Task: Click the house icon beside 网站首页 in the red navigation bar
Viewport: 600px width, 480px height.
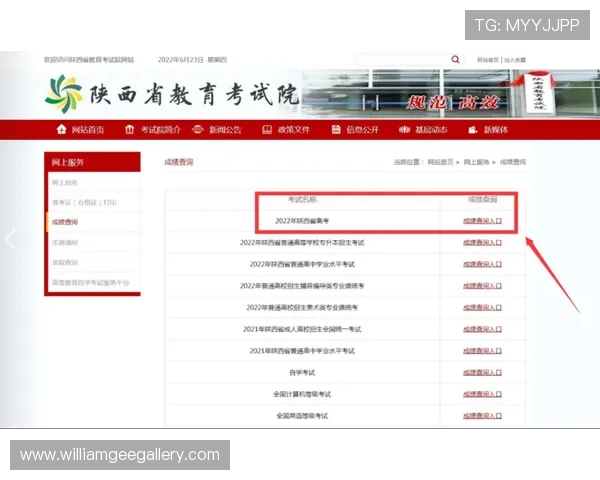Action: coord(61,129)
